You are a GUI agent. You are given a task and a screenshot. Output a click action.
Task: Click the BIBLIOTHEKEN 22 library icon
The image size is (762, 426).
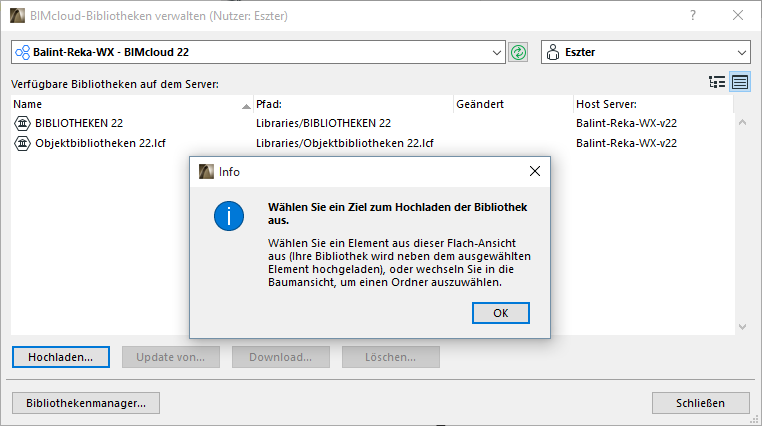(x=22, y=123)
